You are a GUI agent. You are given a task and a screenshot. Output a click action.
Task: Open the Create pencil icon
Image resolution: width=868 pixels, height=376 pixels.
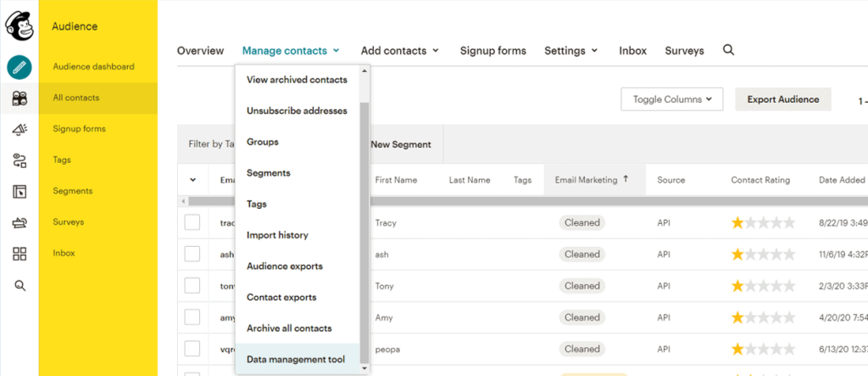coord(19,68)
